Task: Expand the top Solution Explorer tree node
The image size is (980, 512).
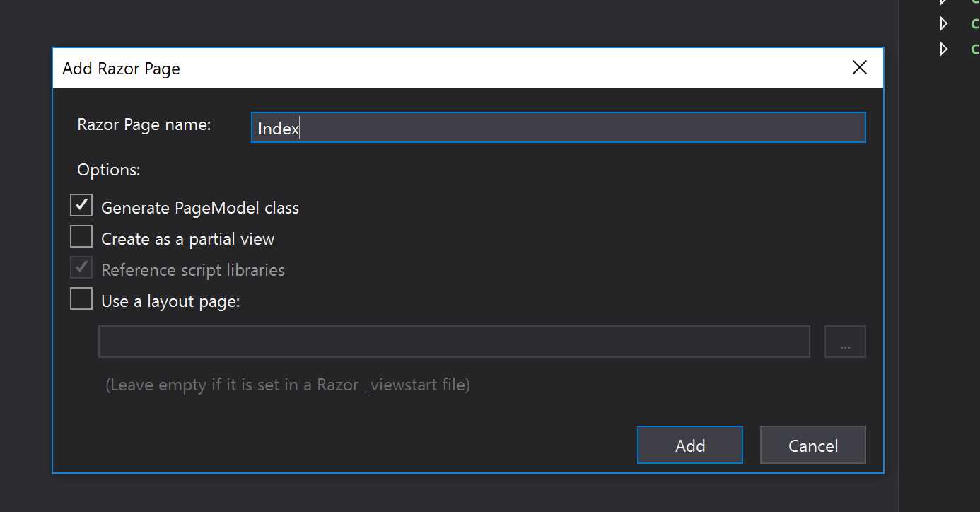Action: point(945,1)
